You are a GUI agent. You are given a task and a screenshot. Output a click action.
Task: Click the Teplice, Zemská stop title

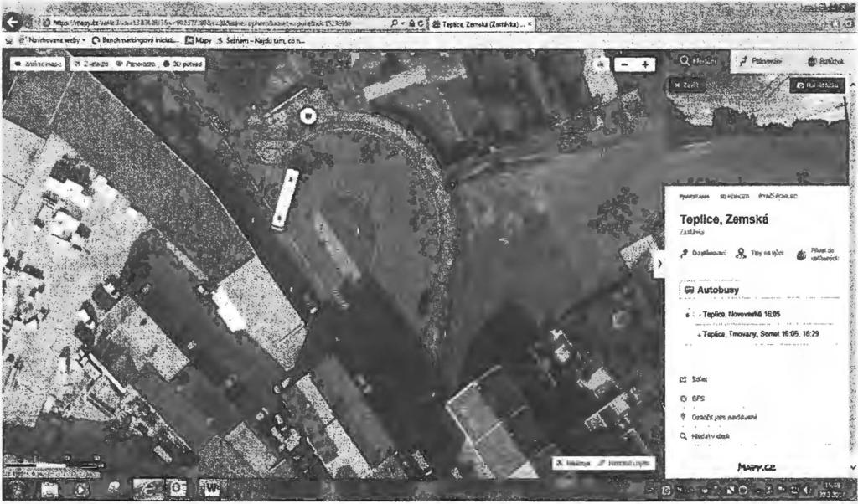click(723, 219)
